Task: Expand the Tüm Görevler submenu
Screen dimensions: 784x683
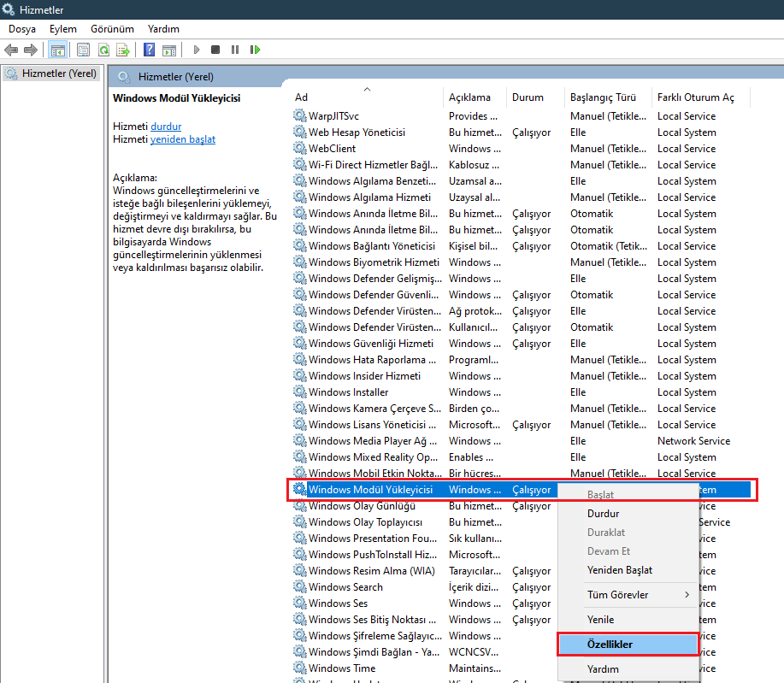Action: (628, 594)
